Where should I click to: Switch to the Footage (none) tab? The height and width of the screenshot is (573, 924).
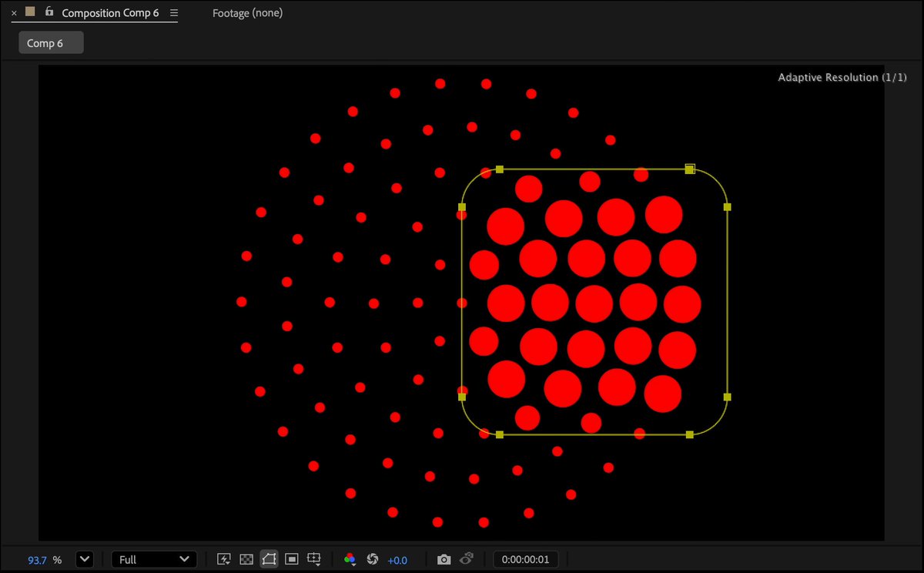pos(247,13)
